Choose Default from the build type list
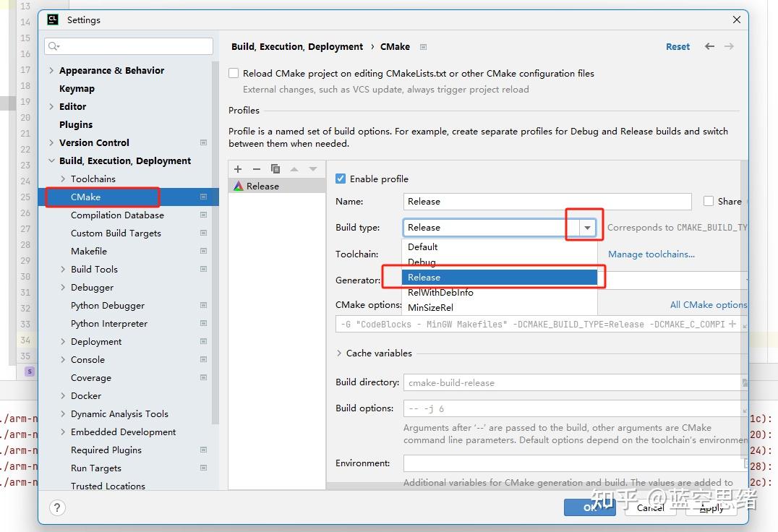 tap(500, 247)
